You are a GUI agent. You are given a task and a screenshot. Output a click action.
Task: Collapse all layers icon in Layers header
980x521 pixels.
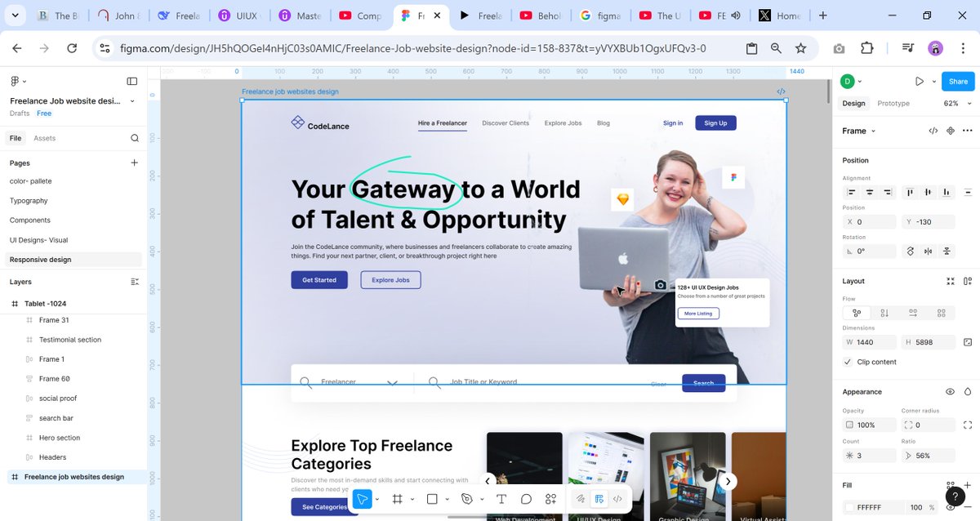[135, 282]
